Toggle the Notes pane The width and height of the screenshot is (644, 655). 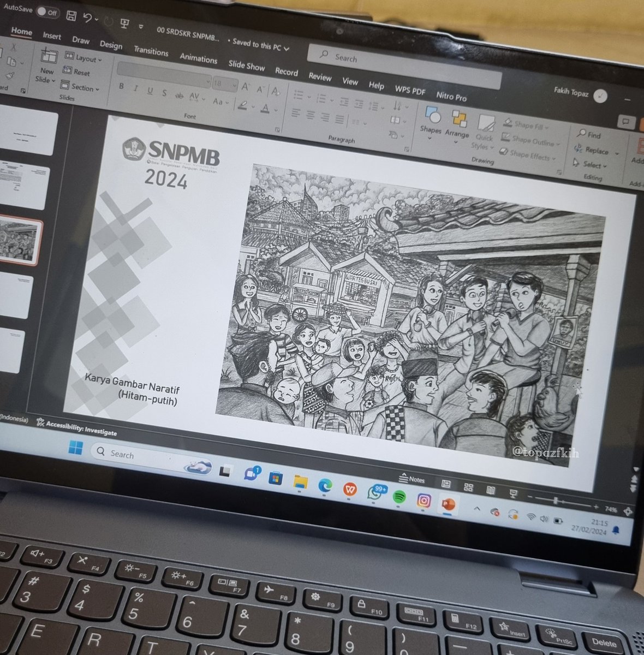412,479
